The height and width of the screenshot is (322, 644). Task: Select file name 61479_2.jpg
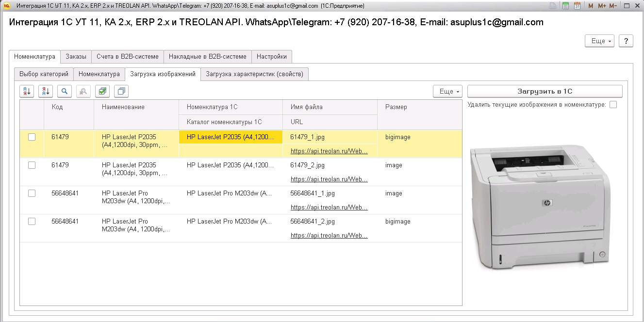[x=308, y=165]
